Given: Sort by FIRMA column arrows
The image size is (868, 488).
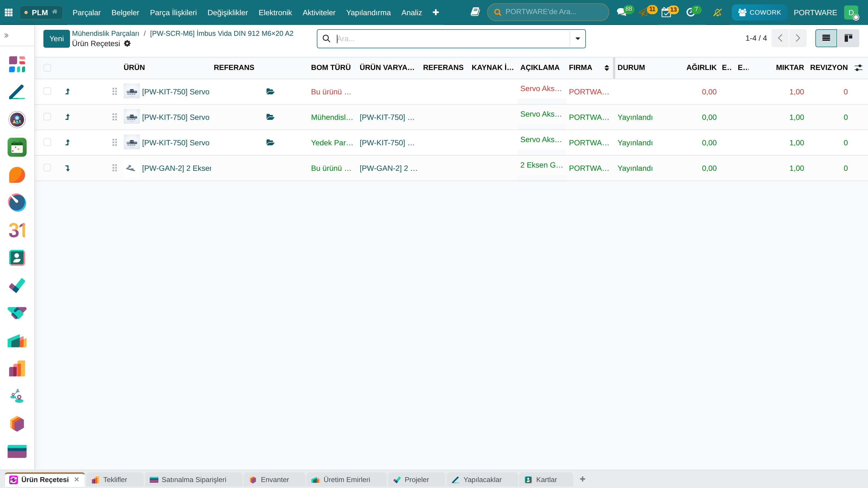Looking at the screenshot, I should (x=607, y=68).
